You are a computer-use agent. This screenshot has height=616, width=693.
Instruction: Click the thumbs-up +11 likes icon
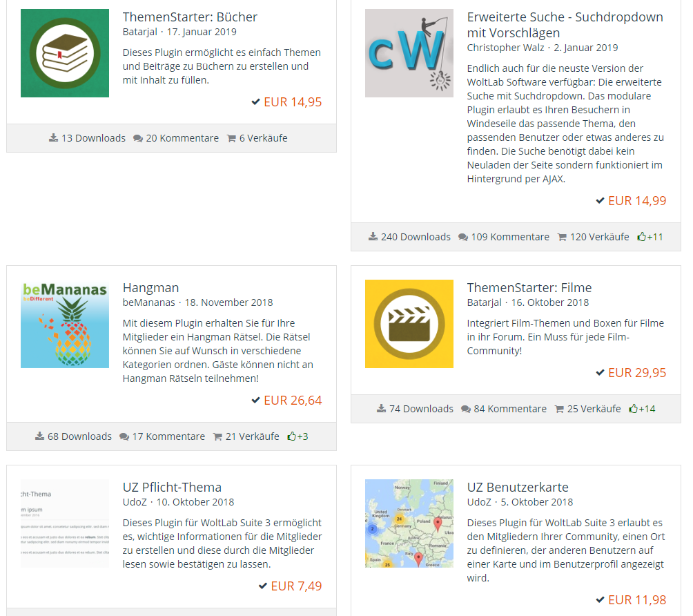(x=642, y=237)
